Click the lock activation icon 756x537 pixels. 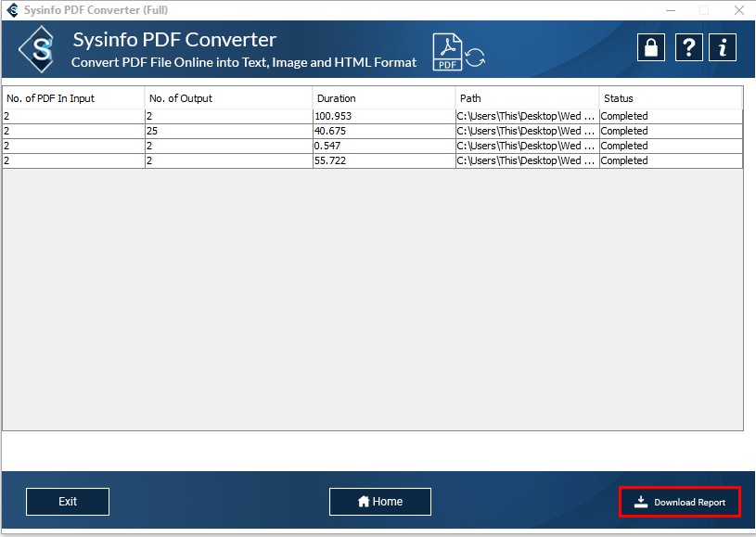pos(650,47)
